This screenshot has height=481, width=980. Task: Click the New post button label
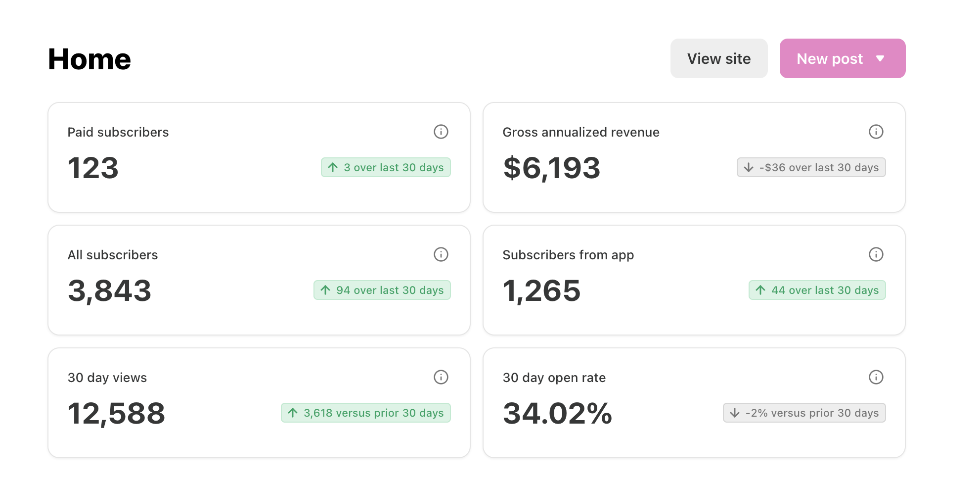click(829, 59)
